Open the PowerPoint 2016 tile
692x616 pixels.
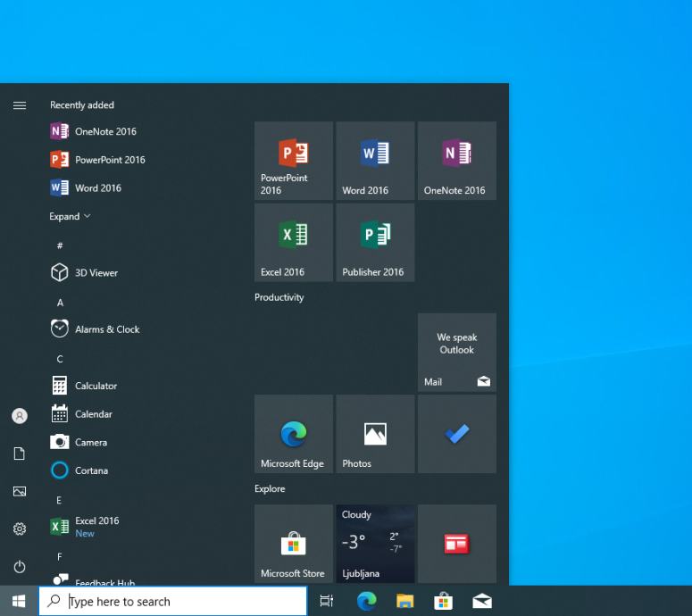[x=293, y=161]
